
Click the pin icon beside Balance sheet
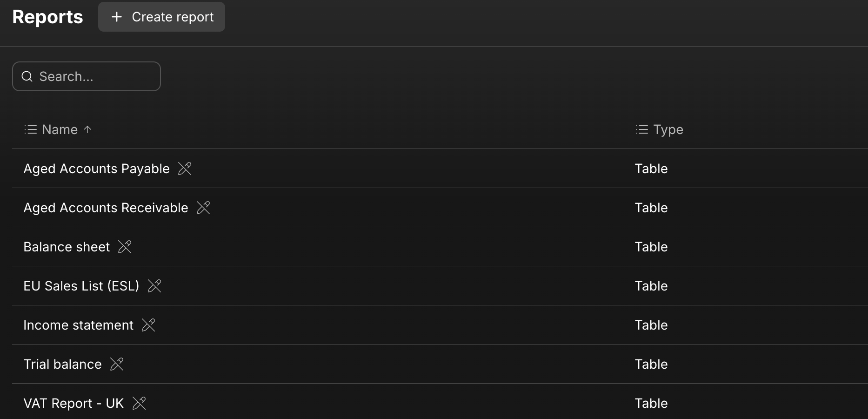click(125, 247)
